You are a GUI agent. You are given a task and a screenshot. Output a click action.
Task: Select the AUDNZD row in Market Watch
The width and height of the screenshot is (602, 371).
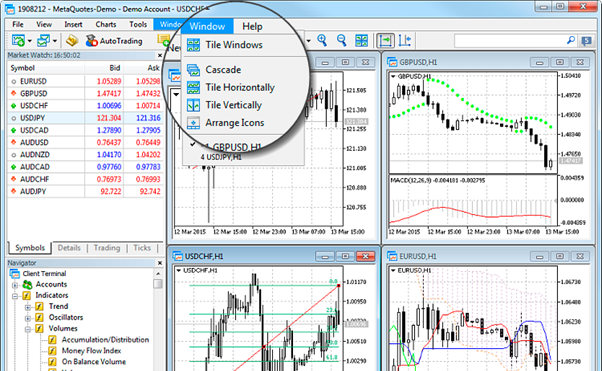tap(85, 155)
